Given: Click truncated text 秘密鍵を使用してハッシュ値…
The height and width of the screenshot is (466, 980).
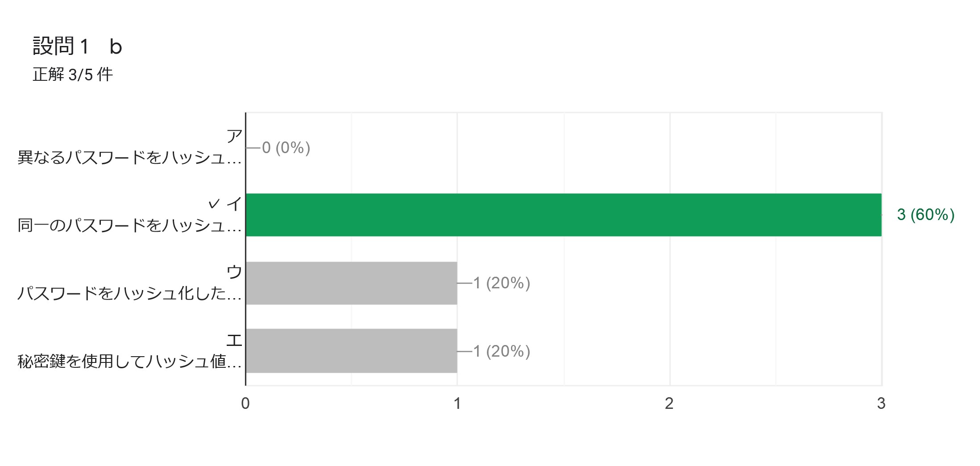Looking at the screenshot, I should click(x=129, y=362).
